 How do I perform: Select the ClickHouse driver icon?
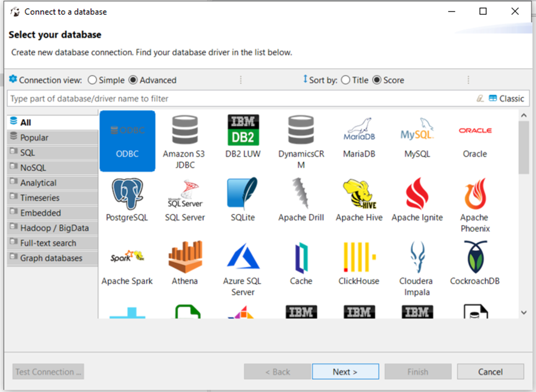[x=358, y=258]
